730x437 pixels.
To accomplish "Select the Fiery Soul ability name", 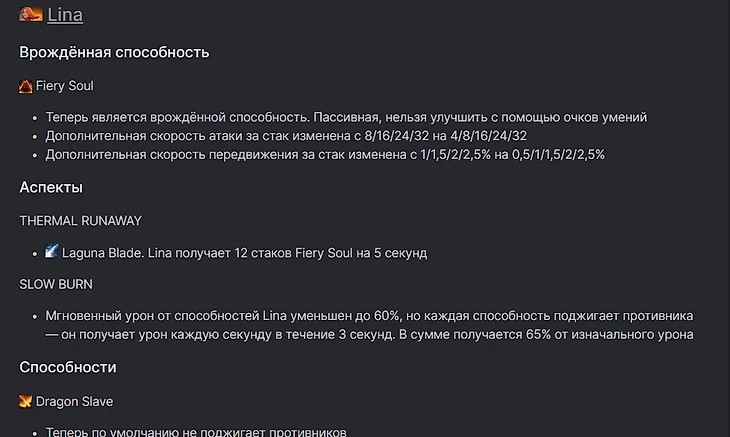I will coord(65,86).
